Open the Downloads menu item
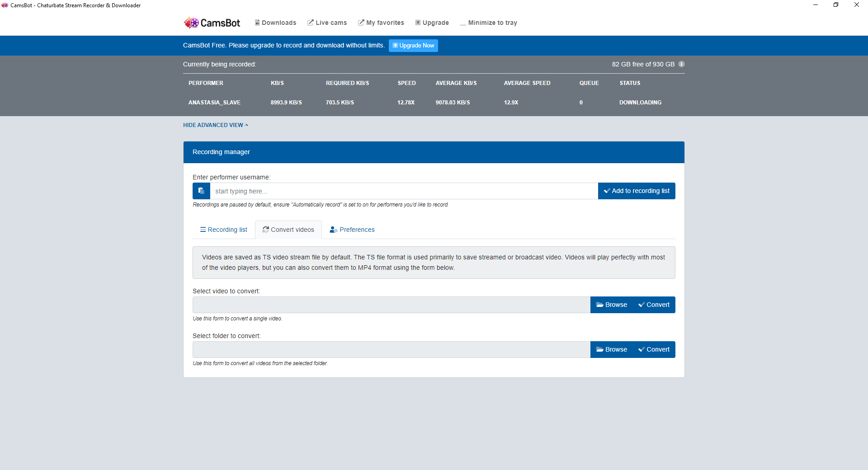The width and height of the screenshot is (868, 470). (x=275, y=23)
